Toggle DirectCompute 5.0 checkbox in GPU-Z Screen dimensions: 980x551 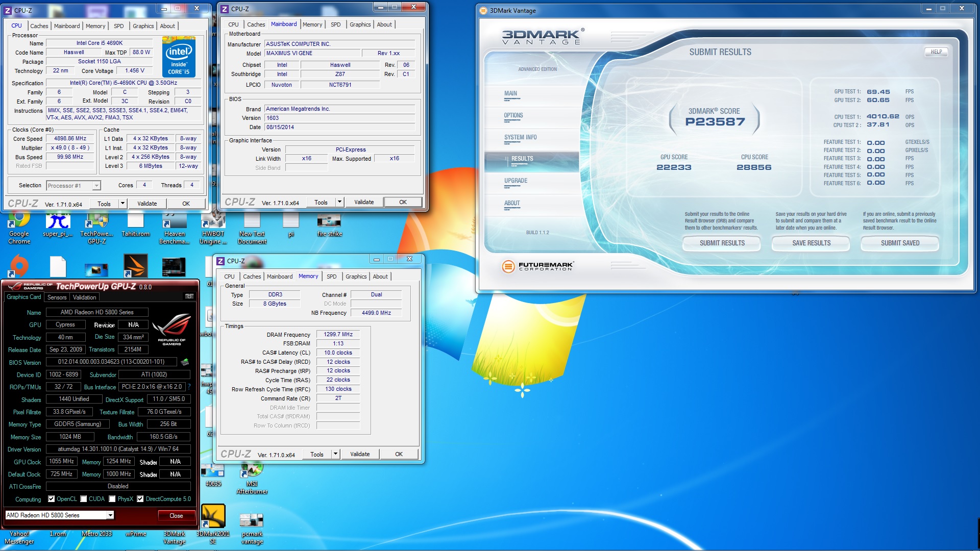coord(140,499)
